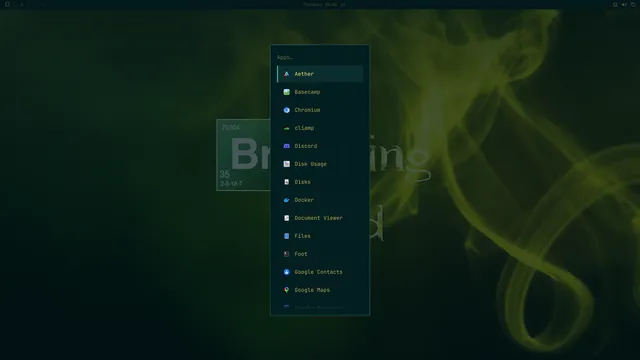Open the Document Viewer icon
Screen dimensions: 640x360
point(287,218)
